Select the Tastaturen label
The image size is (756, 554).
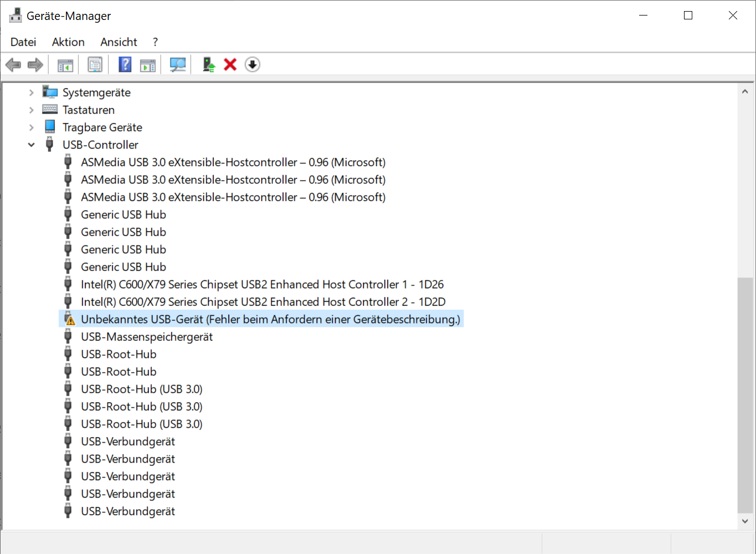click(89, 110)
